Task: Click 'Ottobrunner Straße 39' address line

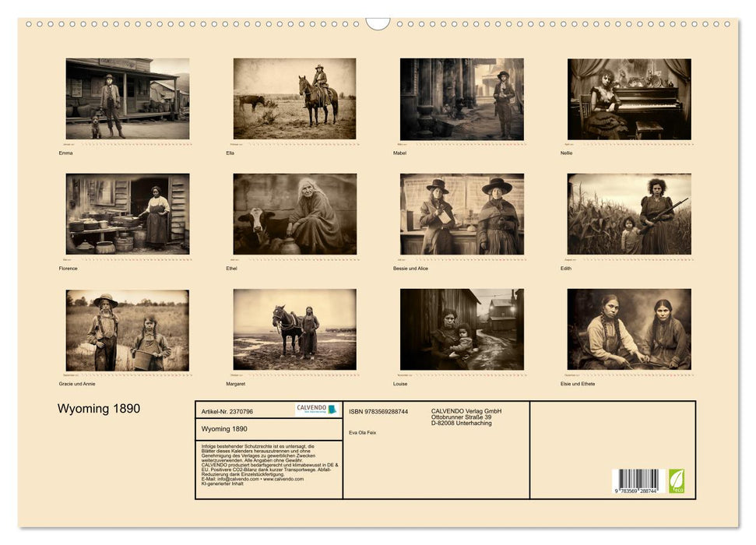Action: point(462,417)
